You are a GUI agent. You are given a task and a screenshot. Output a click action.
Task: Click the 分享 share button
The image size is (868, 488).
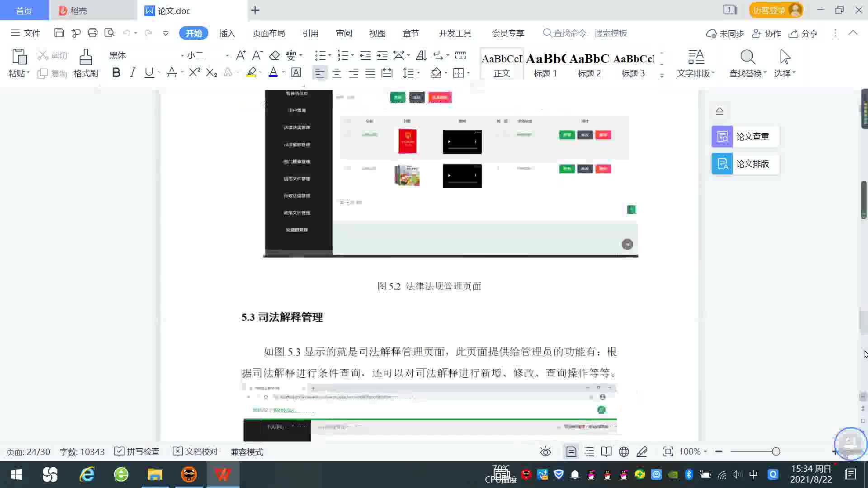(803, 33)
